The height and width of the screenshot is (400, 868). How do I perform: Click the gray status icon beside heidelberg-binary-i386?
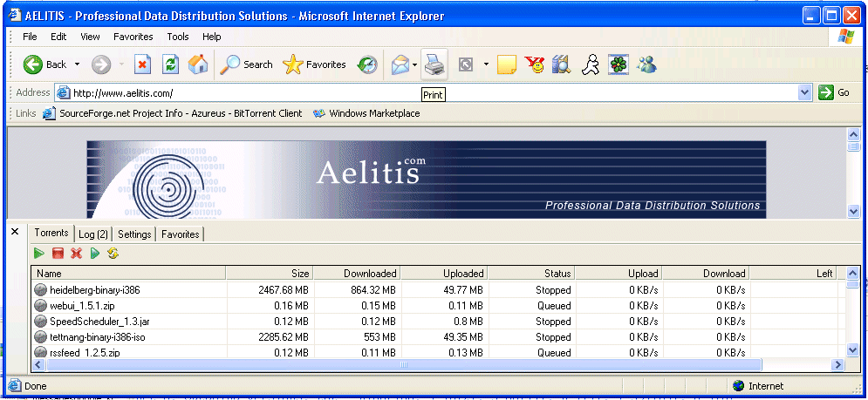[x=40, y=290]
